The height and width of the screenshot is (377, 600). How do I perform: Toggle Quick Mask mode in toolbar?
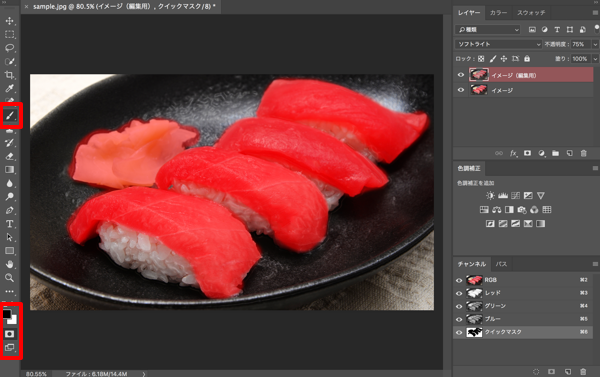(x=10, y=334)
